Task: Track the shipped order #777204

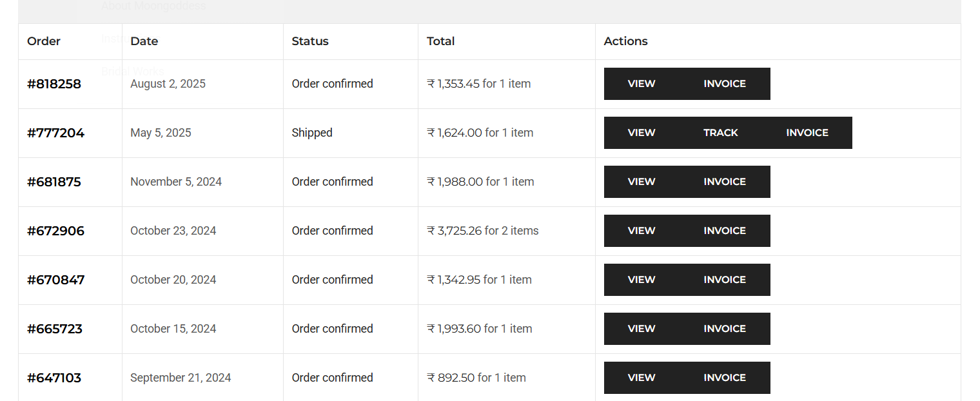Action: pos(721,133)
